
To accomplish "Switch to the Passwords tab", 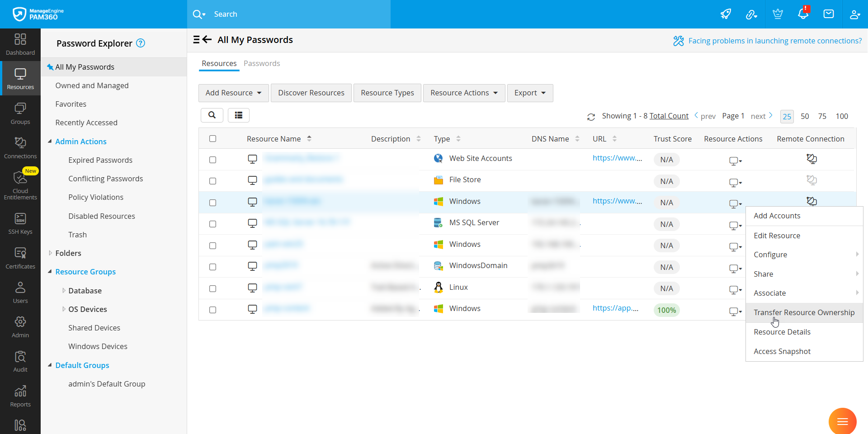I will point(262,63).
